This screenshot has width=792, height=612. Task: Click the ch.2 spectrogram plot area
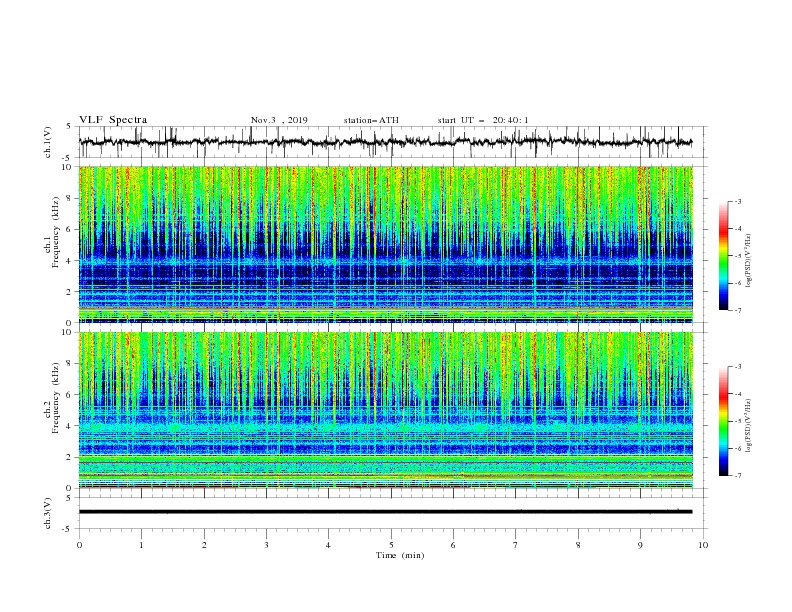pos(386,410)
